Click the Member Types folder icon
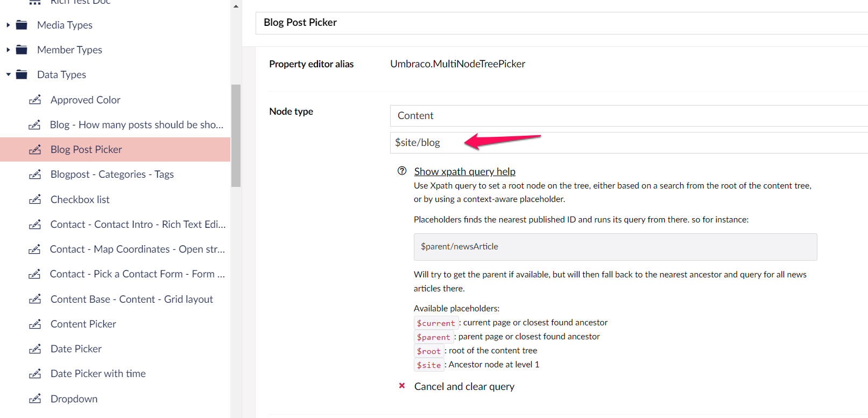 [x=22, y=50]
